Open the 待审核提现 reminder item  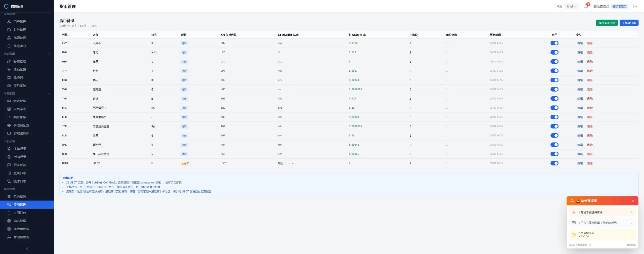click(x=602, y=235)
